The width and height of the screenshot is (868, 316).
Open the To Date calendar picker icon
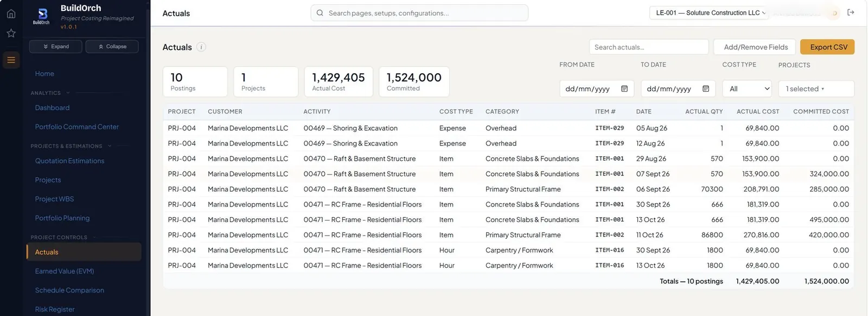706,89
